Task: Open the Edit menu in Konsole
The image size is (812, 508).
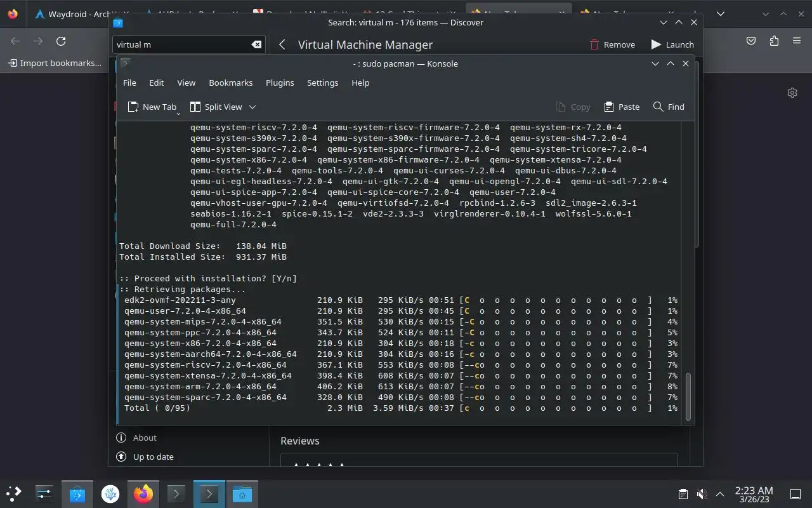Action: click(x=156, y=83)
